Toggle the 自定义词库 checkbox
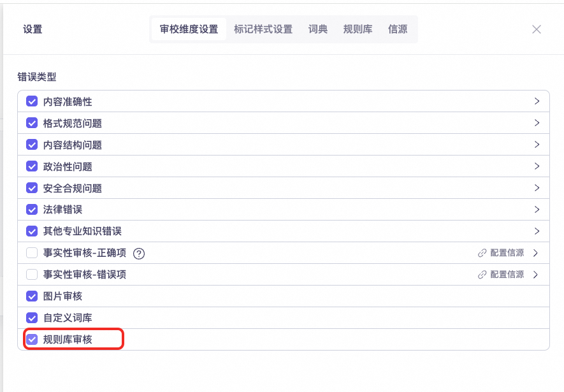 [x=32, y=318]
